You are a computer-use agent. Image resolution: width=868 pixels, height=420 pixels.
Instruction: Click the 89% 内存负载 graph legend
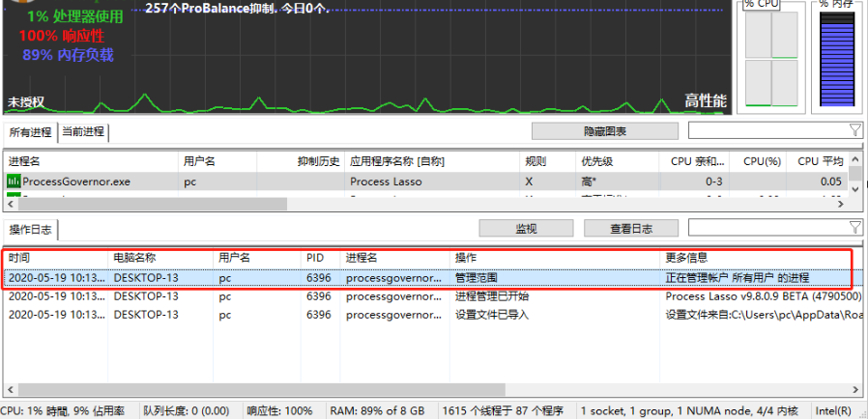tap(68, 55)
